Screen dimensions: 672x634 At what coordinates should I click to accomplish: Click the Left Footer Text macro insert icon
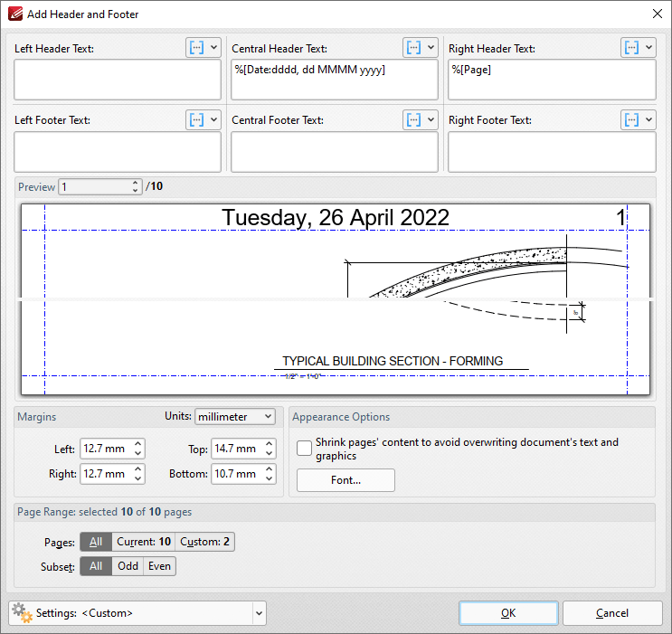[197, 119]
